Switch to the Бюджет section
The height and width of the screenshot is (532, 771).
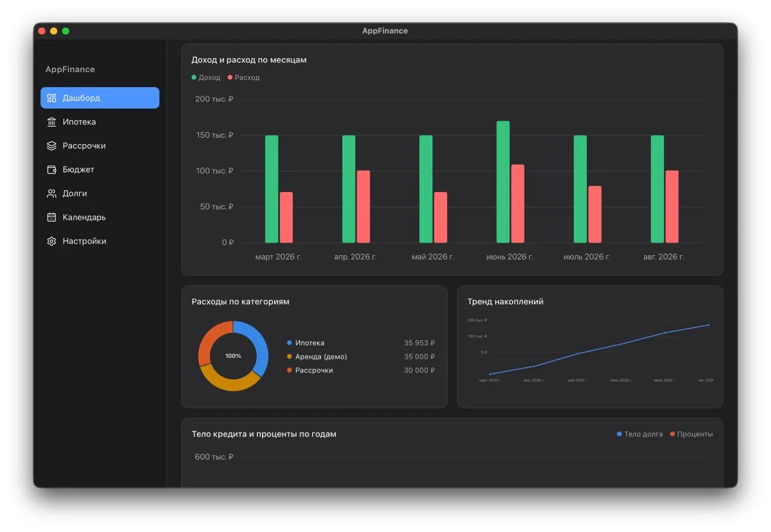tap(100, 170)
